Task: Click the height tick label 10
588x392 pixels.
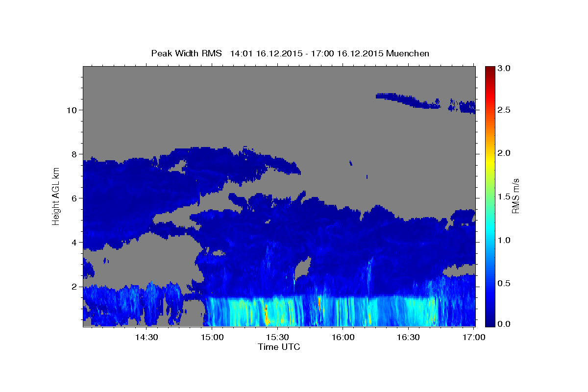Action: [x=72, y=110]
